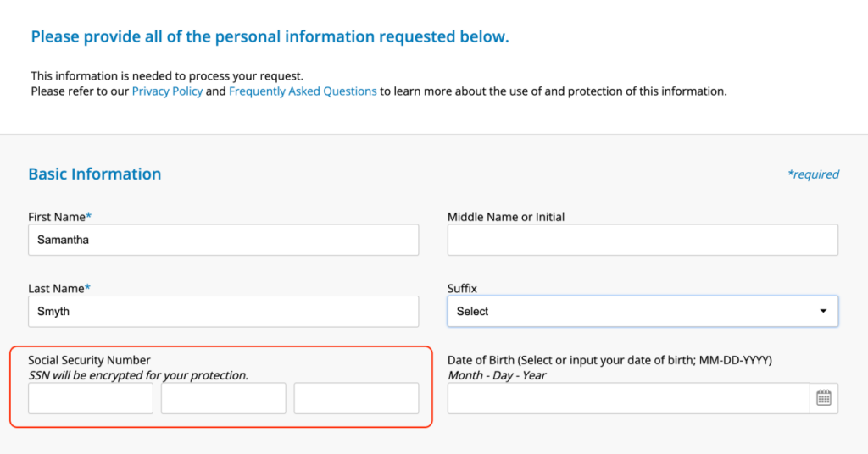Image resolution: width=868 pixels, height=454 pixels.
Task: Click the Date of Birth label text
Action: 609,361
